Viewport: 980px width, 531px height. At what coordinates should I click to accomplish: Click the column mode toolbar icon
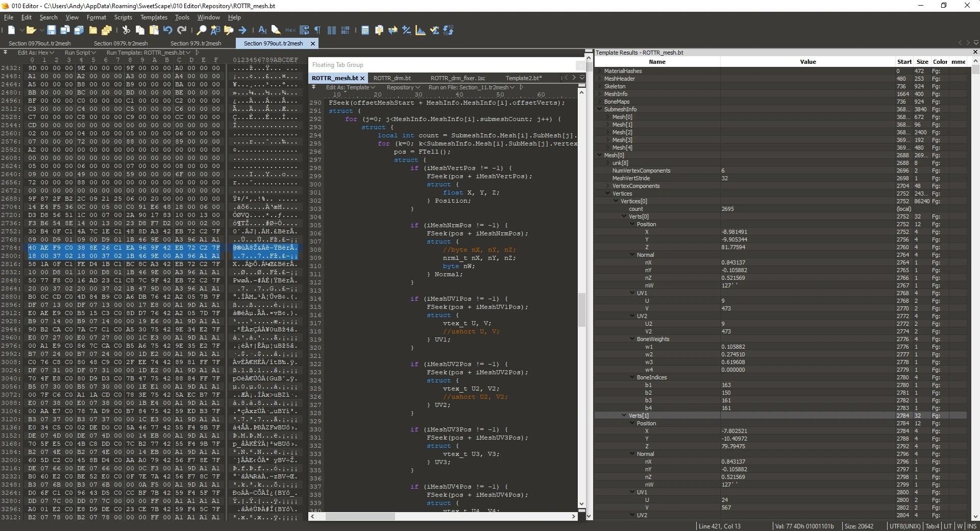click(332, 30)
